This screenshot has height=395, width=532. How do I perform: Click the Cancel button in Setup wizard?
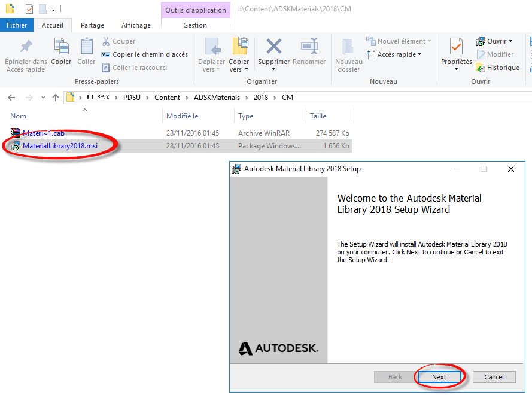pyautogui.click(x=494, y=377)
